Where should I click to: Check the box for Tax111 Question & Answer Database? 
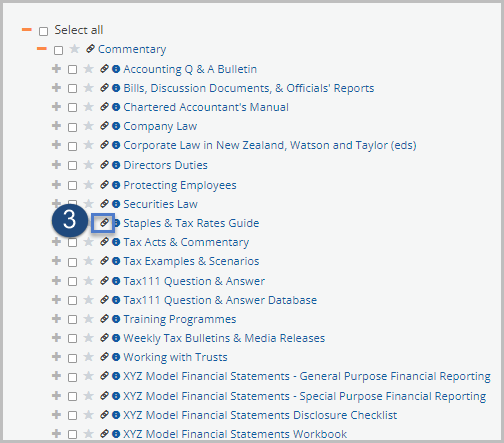click(x=72, y=301)
